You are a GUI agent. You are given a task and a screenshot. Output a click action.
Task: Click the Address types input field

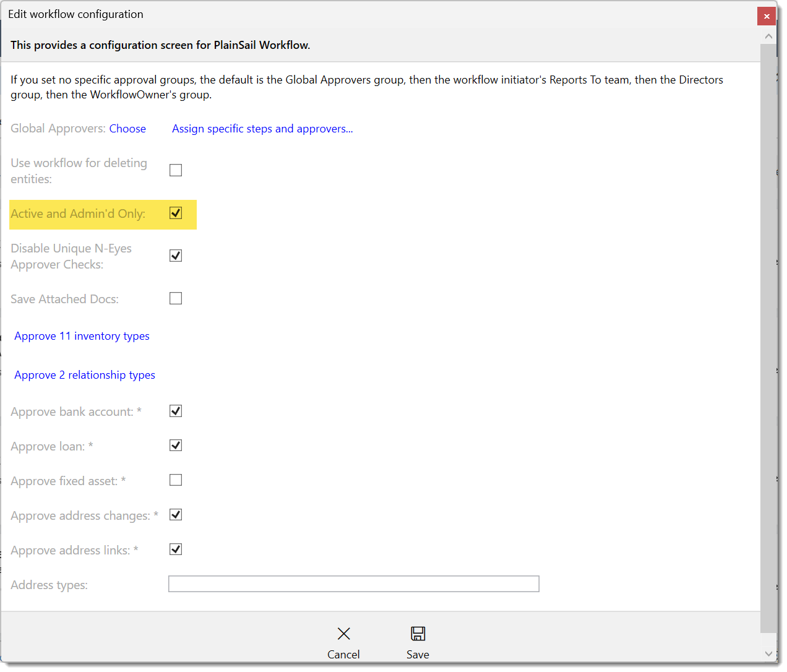click(x=353, y=584)
